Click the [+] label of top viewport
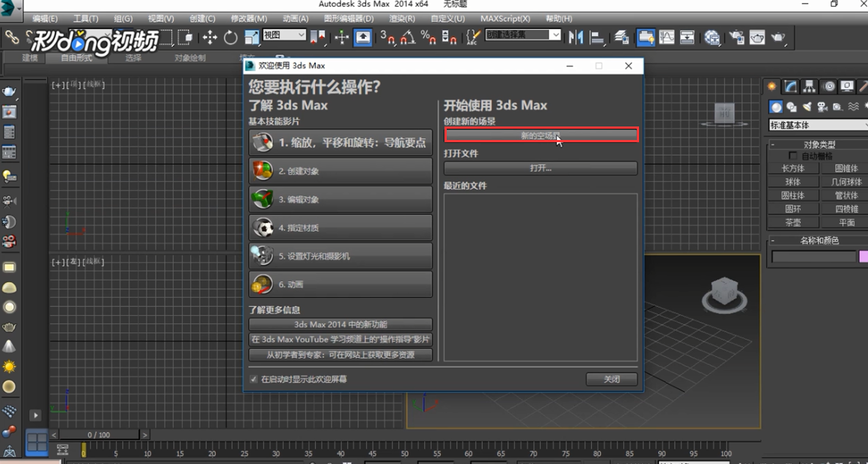This screenshot has height=464, width=868. [57, 85]
